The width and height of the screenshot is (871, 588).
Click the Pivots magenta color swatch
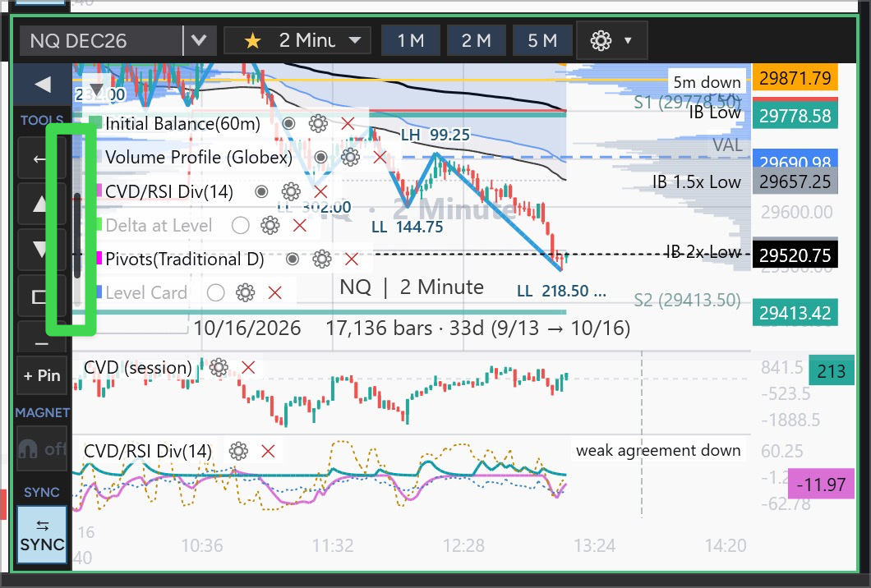99,259
